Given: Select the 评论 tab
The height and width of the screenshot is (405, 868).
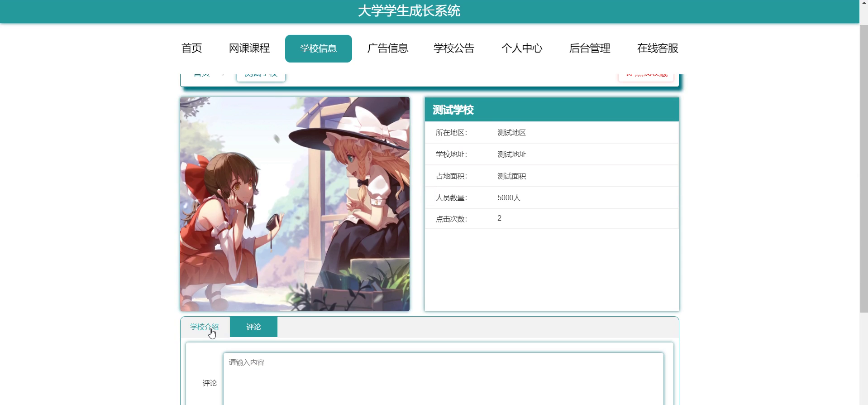Looking at the screenshot, I should (x=253, y=327).
